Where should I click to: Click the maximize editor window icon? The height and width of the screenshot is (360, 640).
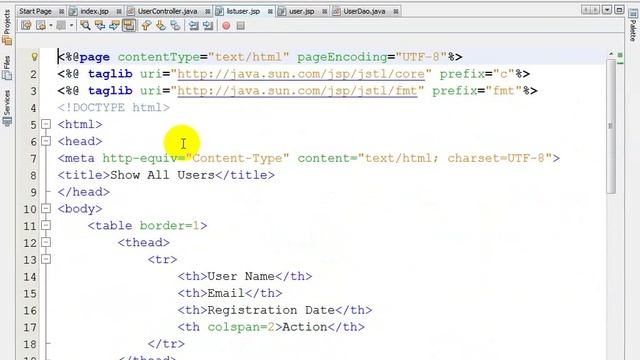click(x=619, y=10)
